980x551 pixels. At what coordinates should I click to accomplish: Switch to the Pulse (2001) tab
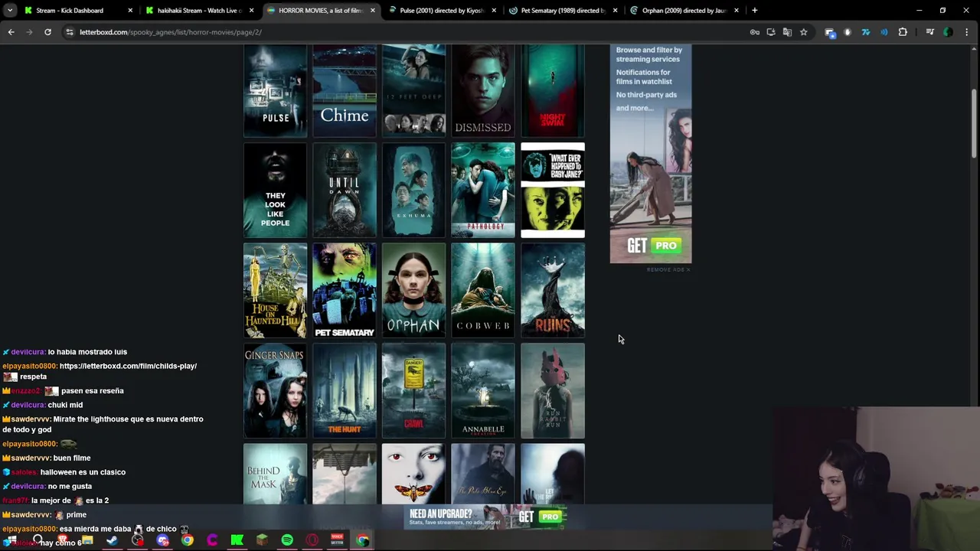(443, 11)
